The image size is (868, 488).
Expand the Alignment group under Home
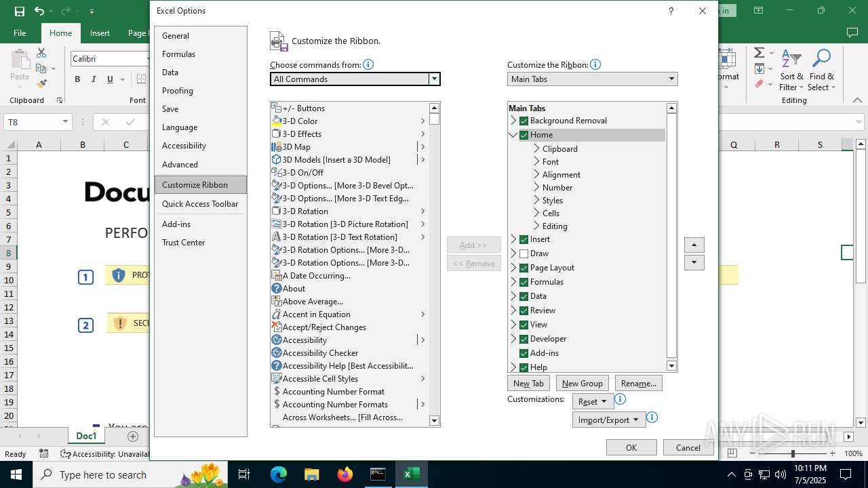(x=536, y=174)
